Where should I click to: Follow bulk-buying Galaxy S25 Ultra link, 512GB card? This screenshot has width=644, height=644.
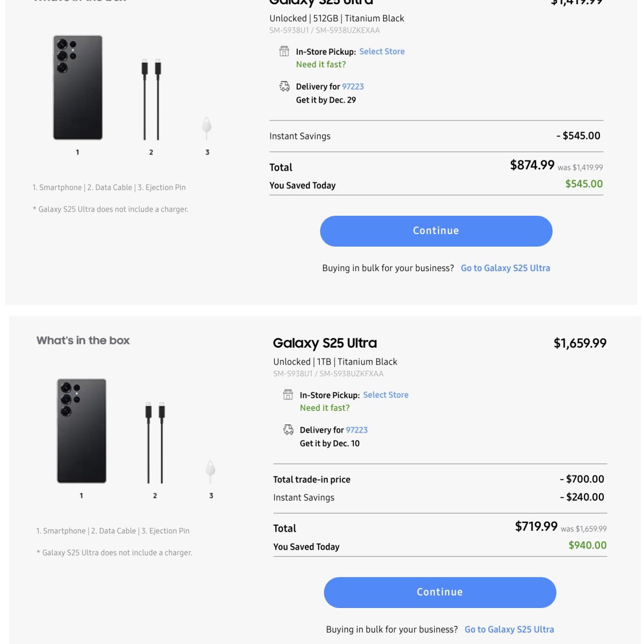(x=505, y=268)
